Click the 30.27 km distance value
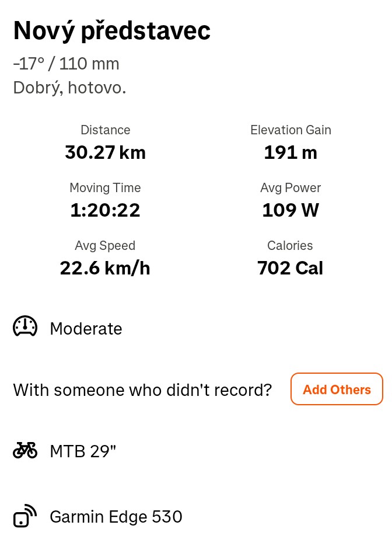 pos(105,152)
